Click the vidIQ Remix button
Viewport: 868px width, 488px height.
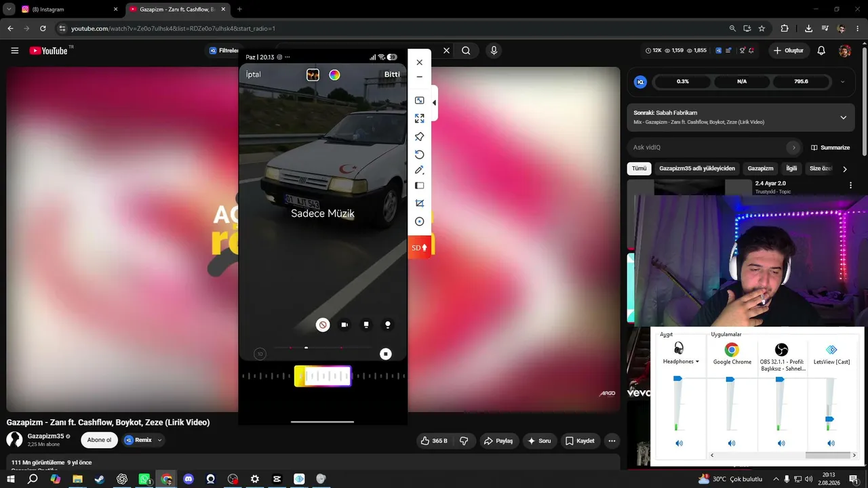[138, 440]
